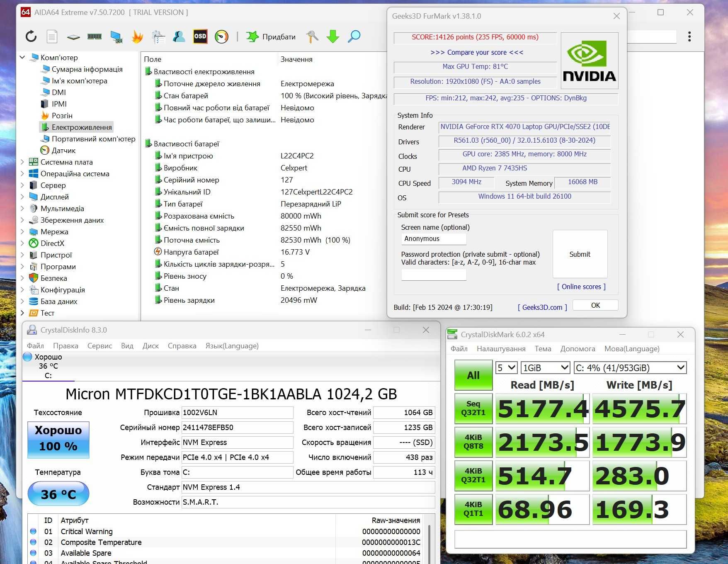Expand the Системна плата tree node
The height and width of the screenshot is (564, 728).
22,162
